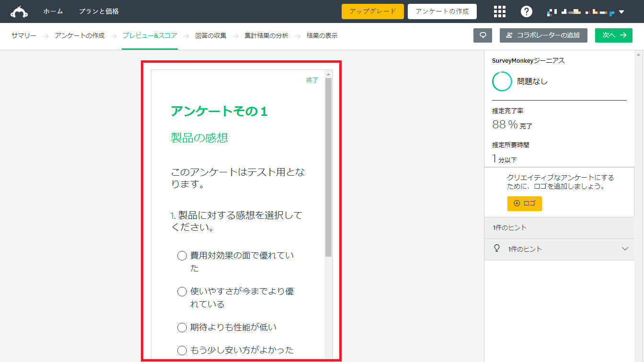Select the 費用対効果の面で優れていた option
Screen dimensions: 644x362
(182, 256)
